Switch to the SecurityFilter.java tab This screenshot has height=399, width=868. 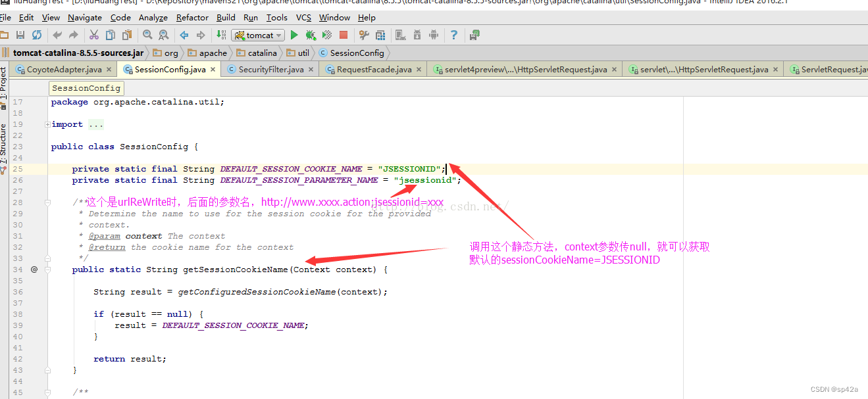click(x=271, y=69)
